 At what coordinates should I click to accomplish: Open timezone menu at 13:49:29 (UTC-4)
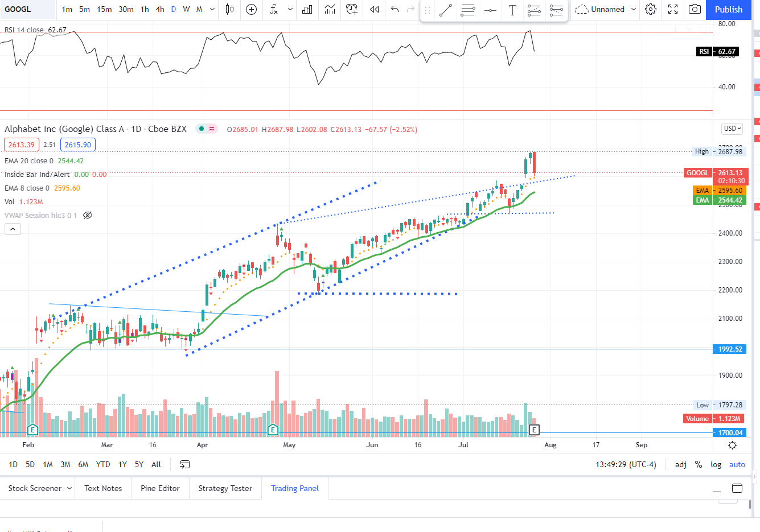(626, 464)
